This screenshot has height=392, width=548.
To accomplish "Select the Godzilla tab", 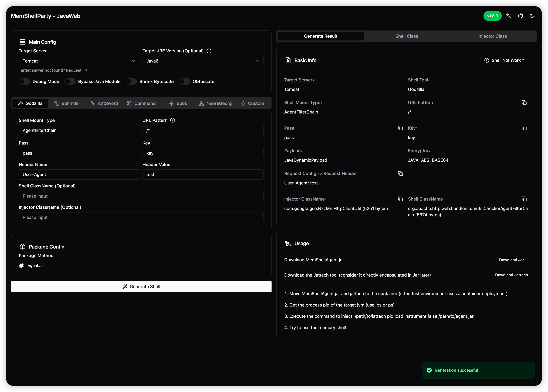I will (x=30, y=103).
